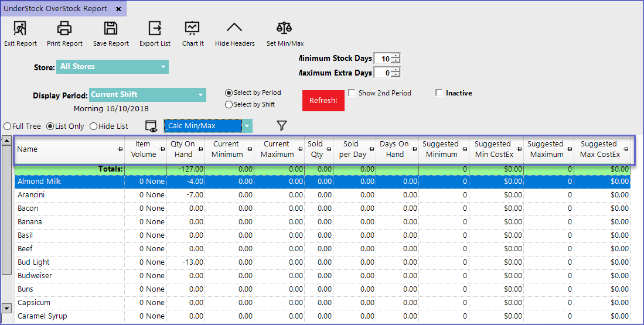
Task: Click pin icon in Days On Hand header
Action: click(x=414, y=149)
